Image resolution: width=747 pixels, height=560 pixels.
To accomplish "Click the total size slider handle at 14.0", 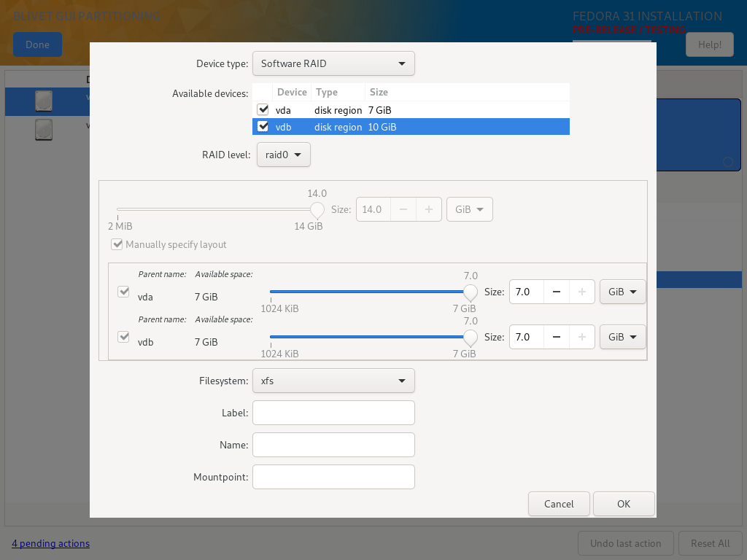I will click(x=317, y=209).
